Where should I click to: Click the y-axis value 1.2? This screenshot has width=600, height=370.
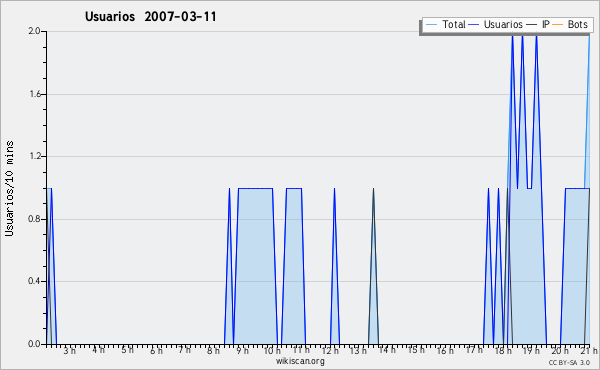(x=34, y=156)
